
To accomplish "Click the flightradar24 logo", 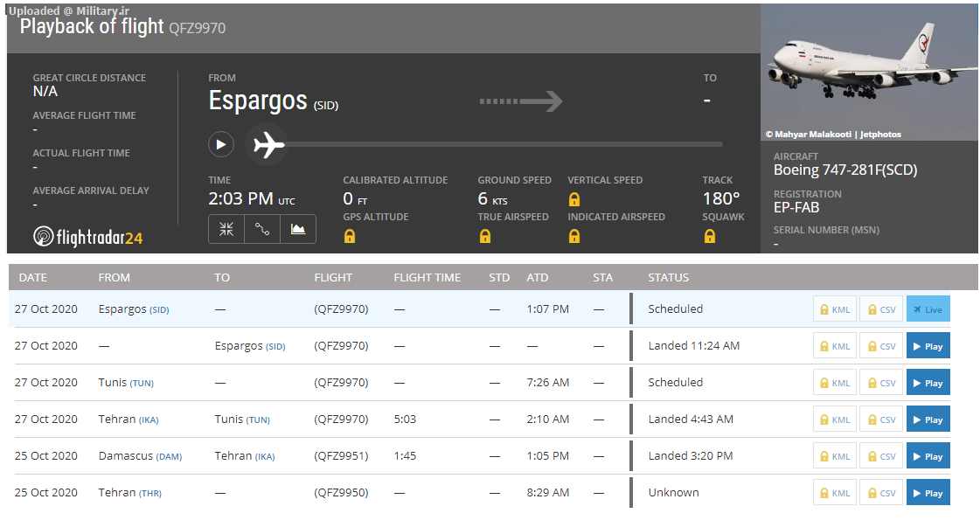I will (x=87, y=237).
